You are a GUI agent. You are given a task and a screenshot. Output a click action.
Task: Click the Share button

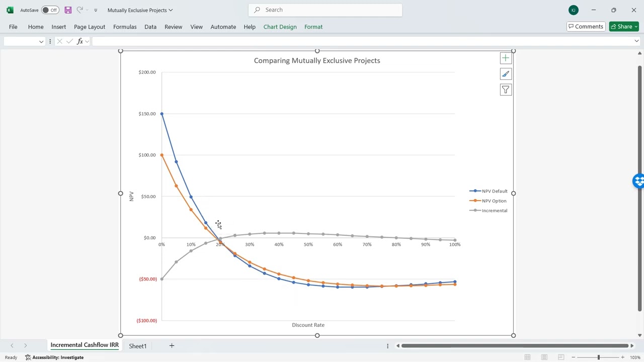624,27
